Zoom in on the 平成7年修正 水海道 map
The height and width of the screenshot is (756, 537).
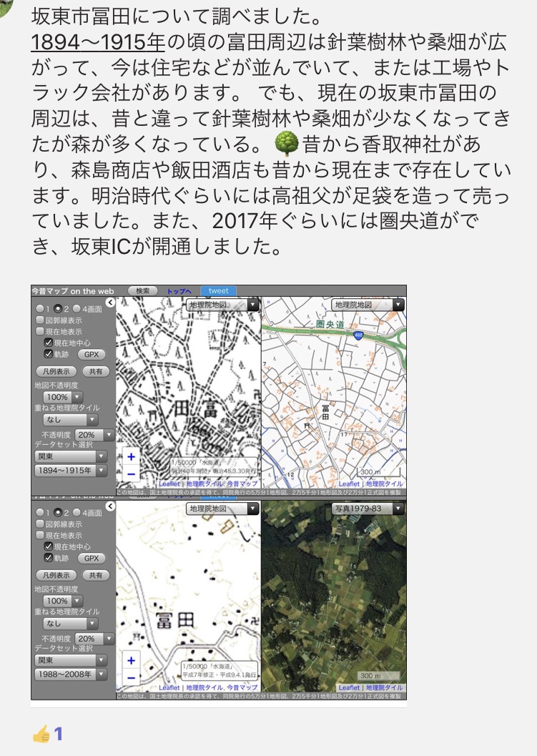click(131, 661)
